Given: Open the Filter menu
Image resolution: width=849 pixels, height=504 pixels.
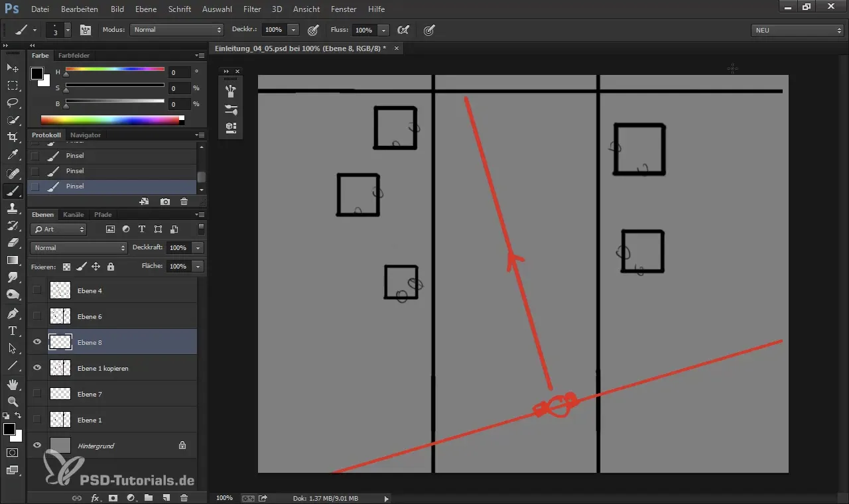Looking at the screenshot, I should pyautogui.click(x=252, y=9).
